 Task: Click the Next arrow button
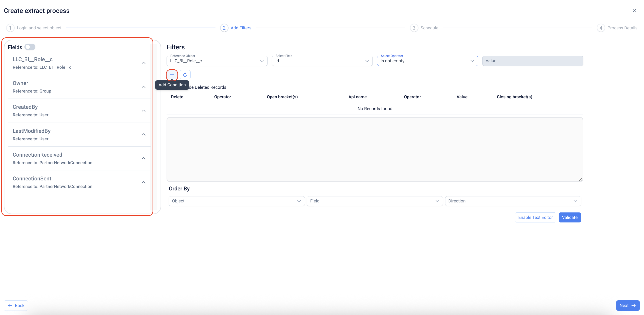628,305
